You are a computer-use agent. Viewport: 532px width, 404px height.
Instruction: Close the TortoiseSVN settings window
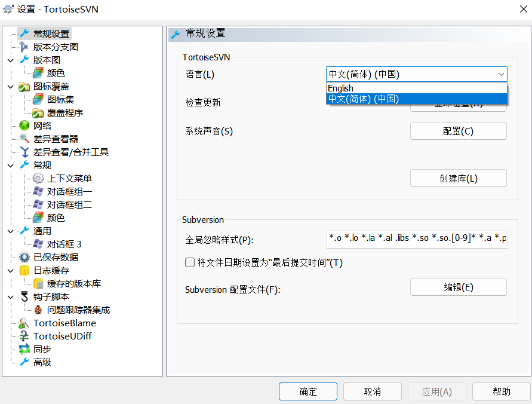click(524, 9)
